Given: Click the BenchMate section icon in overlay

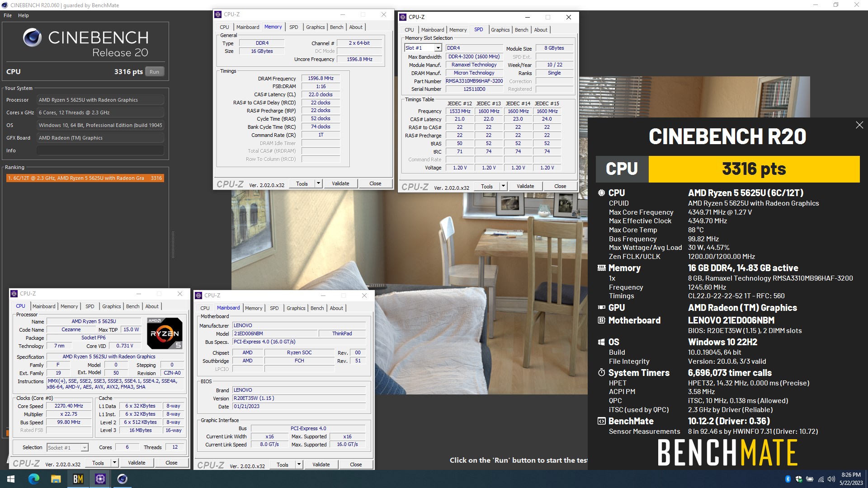Looking at the screenshot, I should [601, 421].
